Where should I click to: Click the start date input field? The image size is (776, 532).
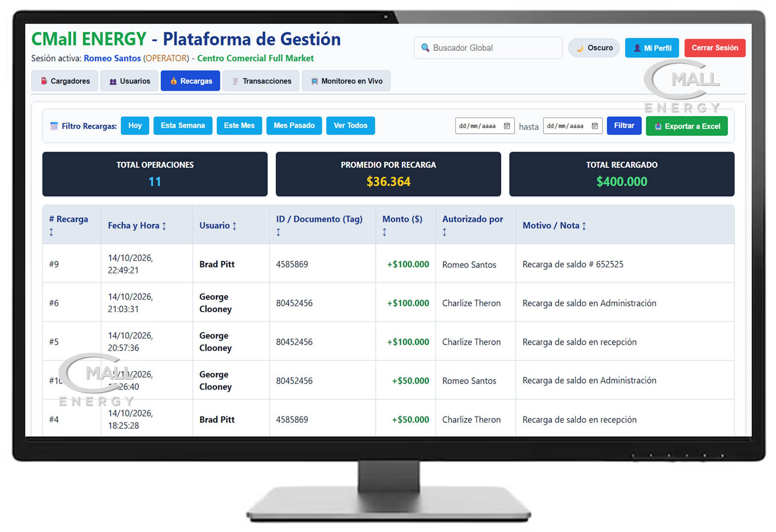point(485,126)
